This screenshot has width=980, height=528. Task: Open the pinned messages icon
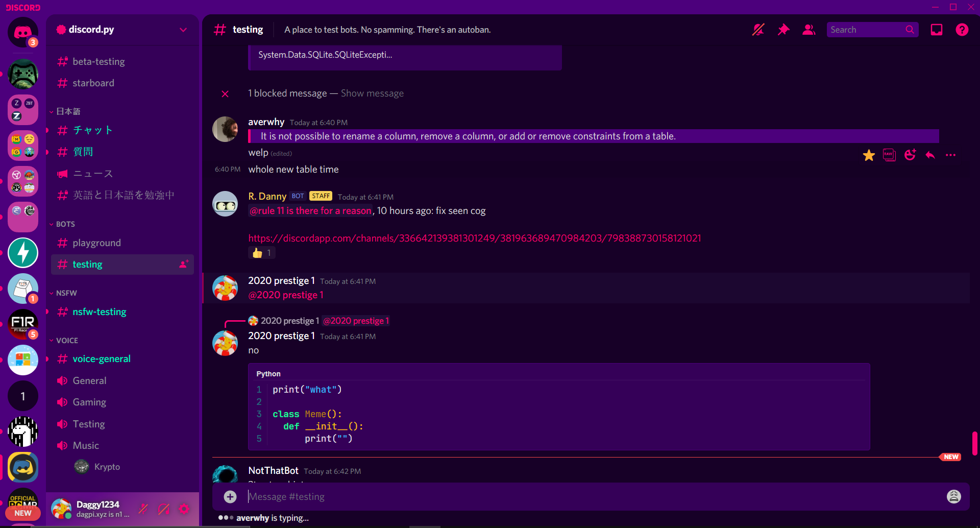click(x=783, y=30)
